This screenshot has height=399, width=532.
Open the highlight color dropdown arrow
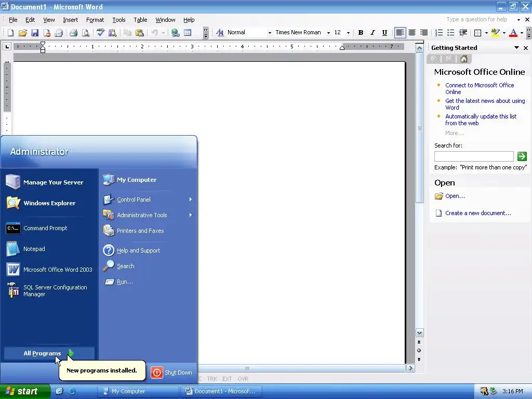(504, 33)
